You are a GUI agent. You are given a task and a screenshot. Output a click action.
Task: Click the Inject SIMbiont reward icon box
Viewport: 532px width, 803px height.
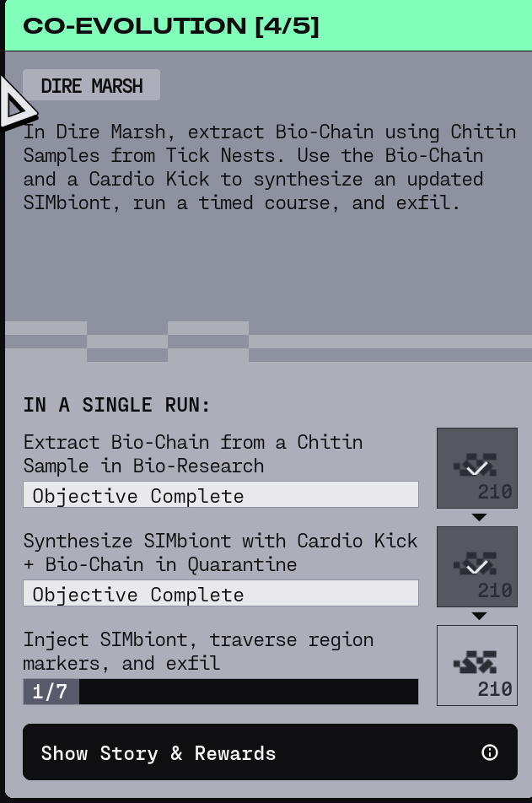476,666
